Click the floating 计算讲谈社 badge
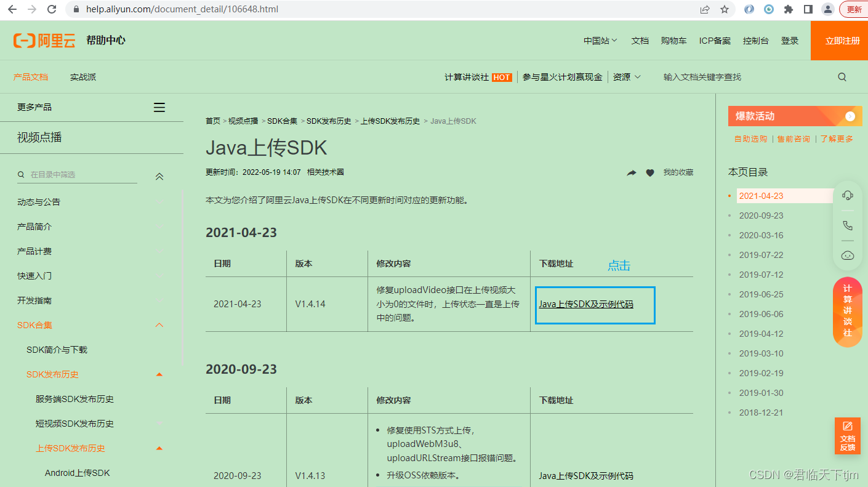 click(x=848, y=312)
